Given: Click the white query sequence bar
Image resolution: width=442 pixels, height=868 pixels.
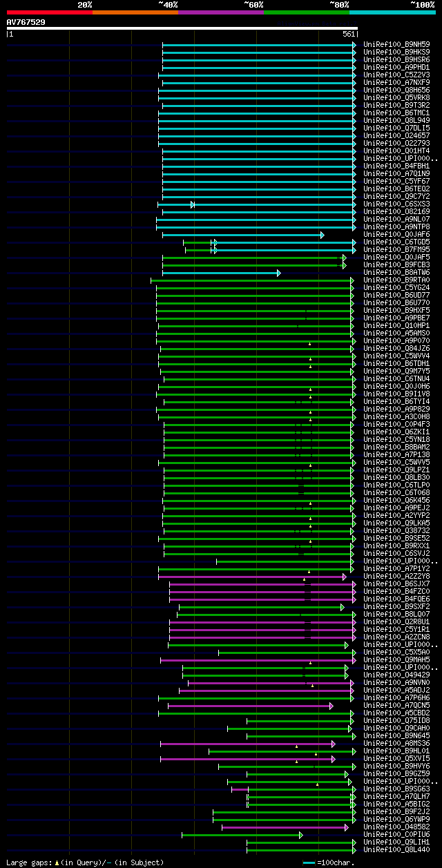Looking at the screenshot, I should (182, 28).
